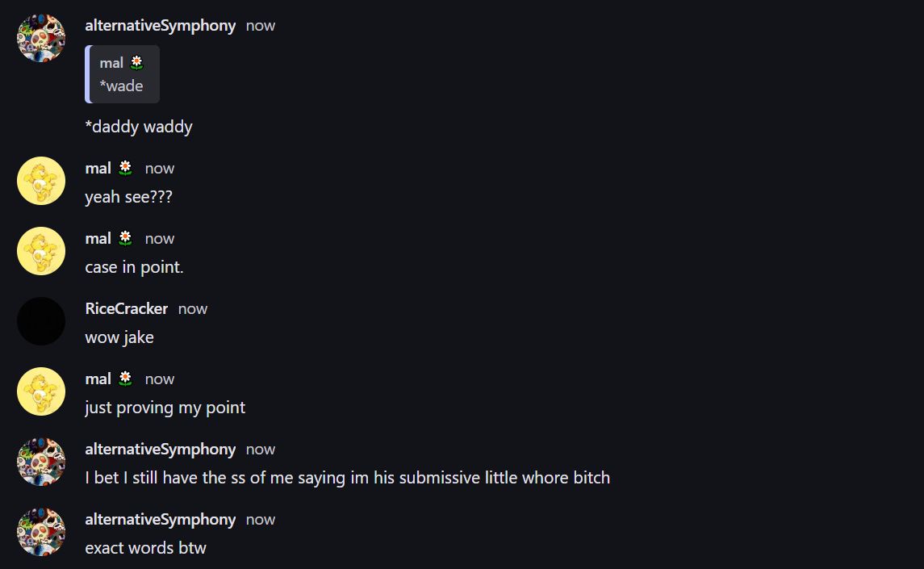Click flower emoji by mal above "yeah see???"
This screenshot has width=924, height=569.
point(125,168)
